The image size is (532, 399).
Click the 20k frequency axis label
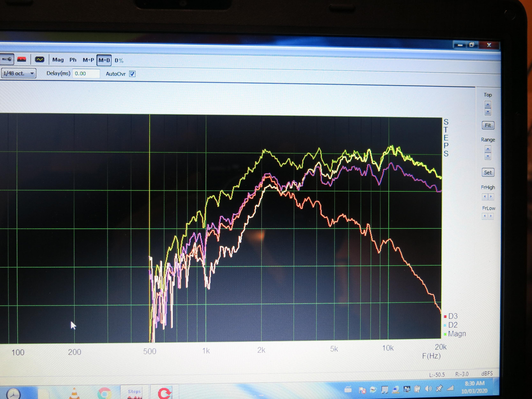tap(441, 347)
